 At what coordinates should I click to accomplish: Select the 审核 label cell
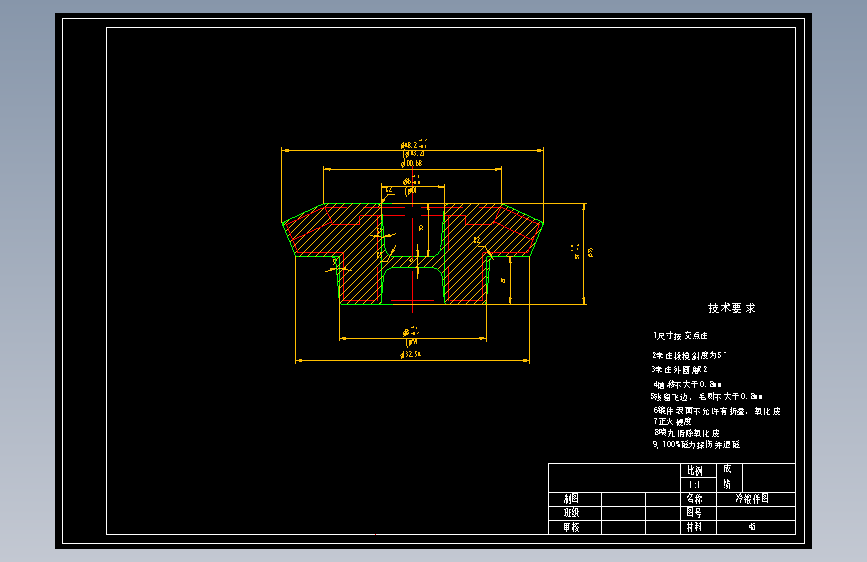click(575, 527)
